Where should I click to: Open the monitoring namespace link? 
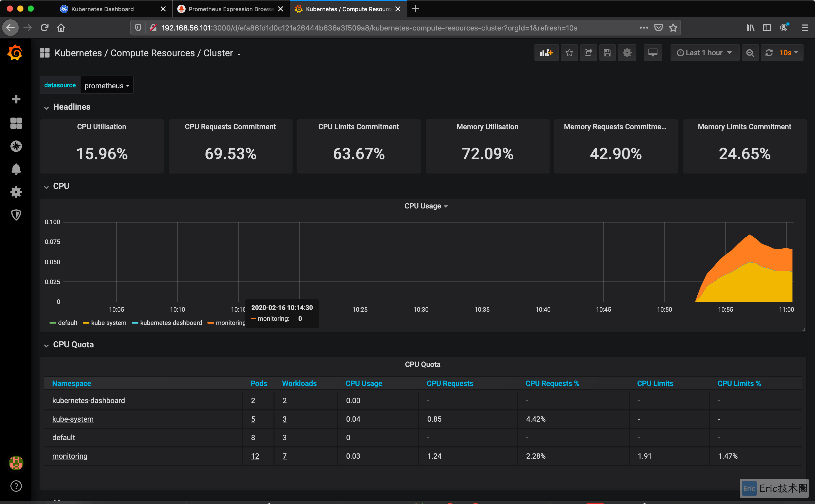click(70, 456)
